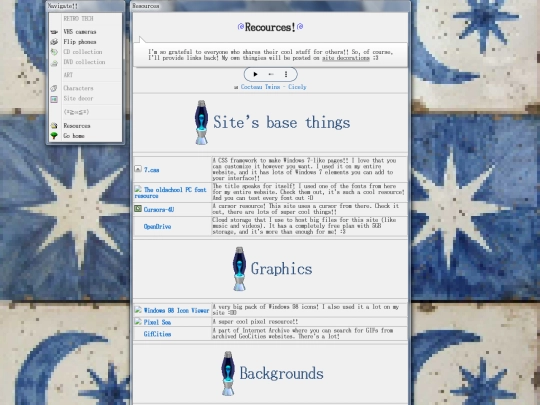Click the flip phone icon
Image resolution: width=540 pixels, height=405 pixels.
tap(54, 42)
